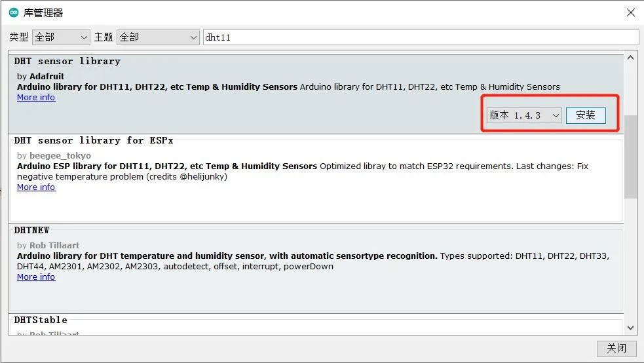Screen dimensions: 644x363
Task: Expand the 版本 1.4.3 version selector
Action: [524, 115]
